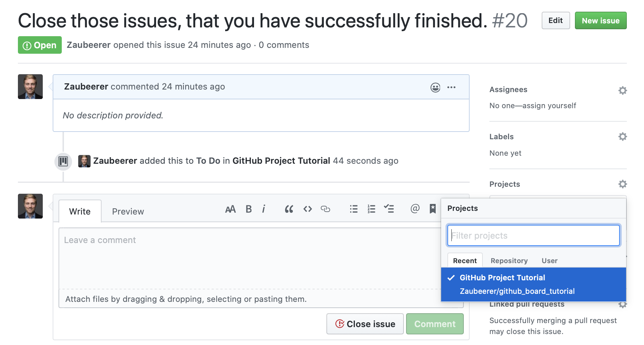Select the Repository tab in Projects
The image size is (644, 345).
click(x=509, y=261)
